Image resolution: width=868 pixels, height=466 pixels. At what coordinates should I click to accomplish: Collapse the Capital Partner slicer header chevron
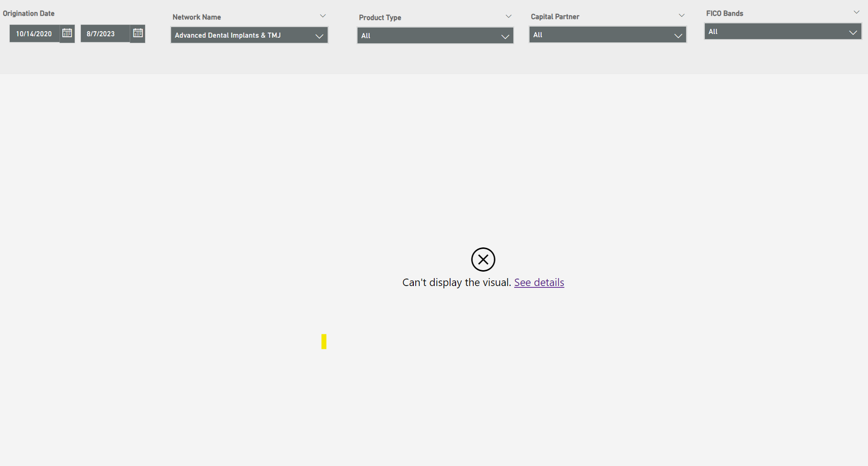[682, 16]
